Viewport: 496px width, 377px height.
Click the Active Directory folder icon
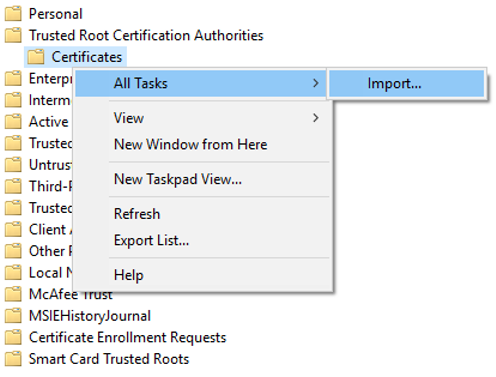13,122
